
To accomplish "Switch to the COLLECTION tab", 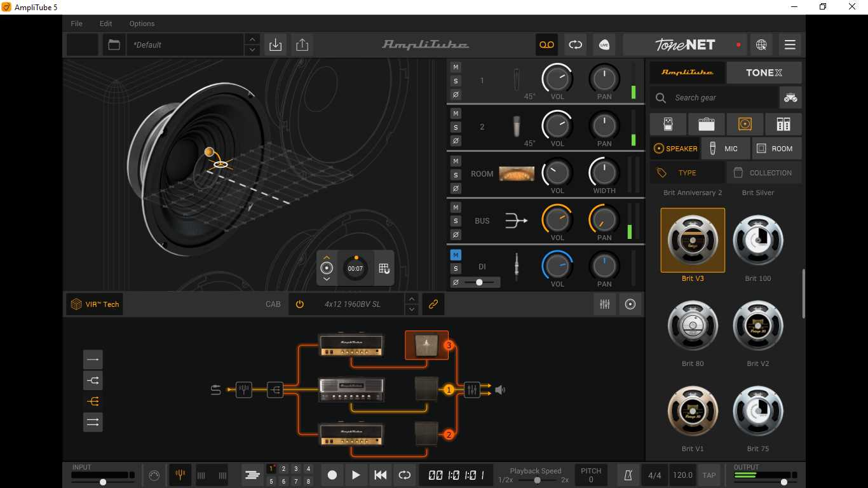I will click(x=763, y=173).
